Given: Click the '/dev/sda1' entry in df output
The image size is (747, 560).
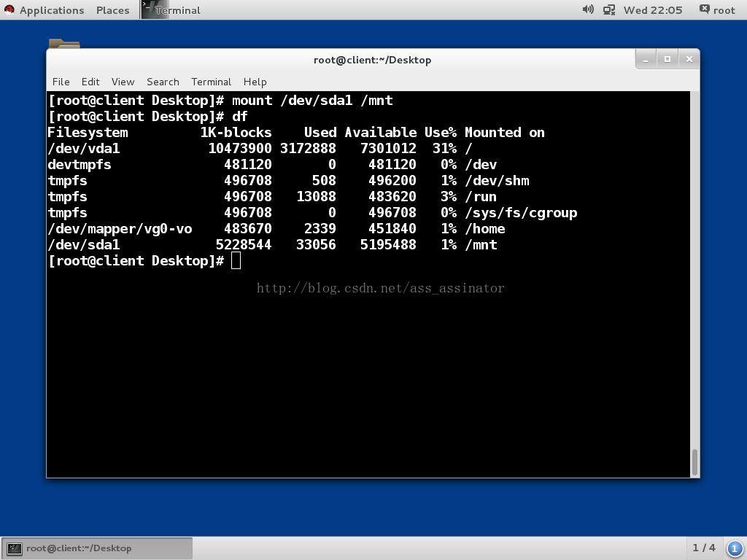Looking at the screenshot, I should pyautogui.click(x=84, y=245).
